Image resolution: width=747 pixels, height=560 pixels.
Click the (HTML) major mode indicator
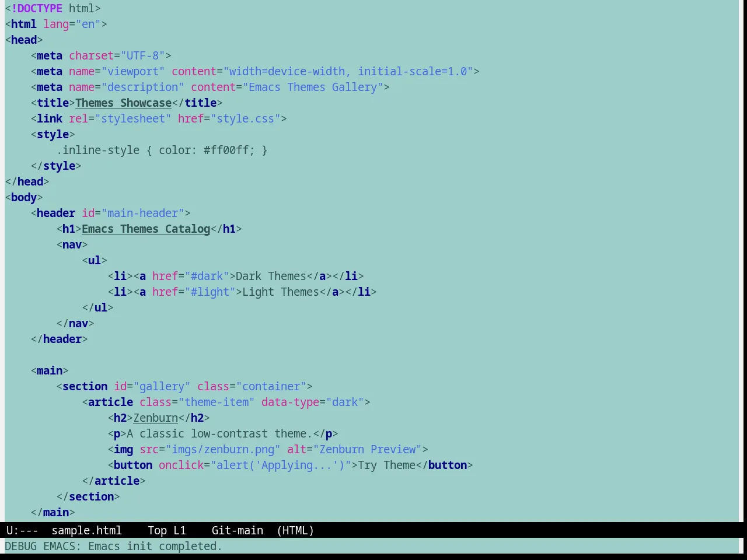pyautogui.click(x=295, y=530)
